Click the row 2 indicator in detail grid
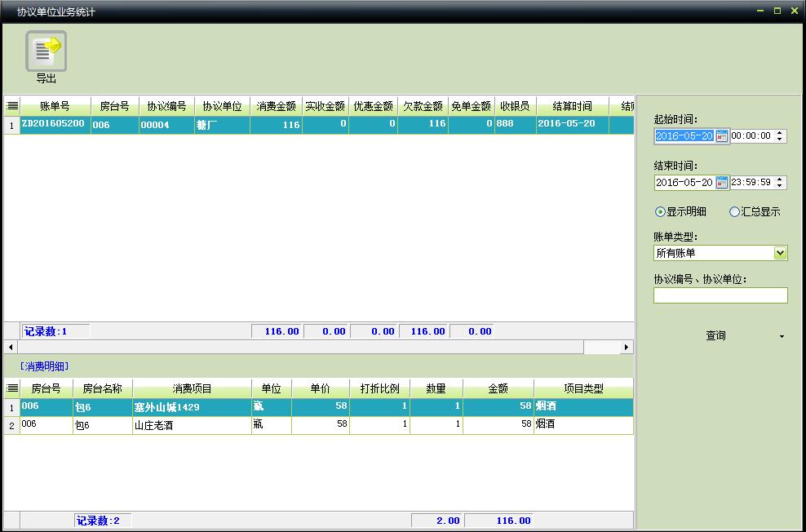Image resolution: width=806 pixels, height=532 pixels. (11, 426)
